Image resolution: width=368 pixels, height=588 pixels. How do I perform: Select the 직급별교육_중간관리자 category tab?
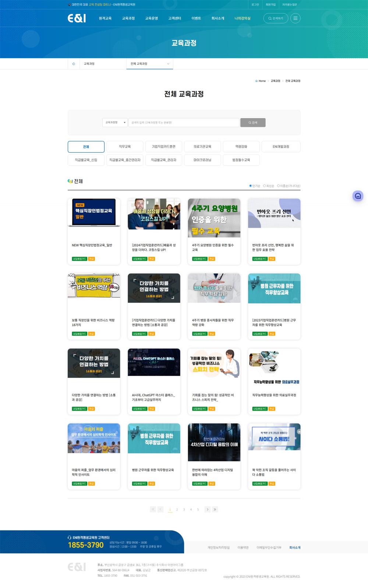(x=125, y=160)
